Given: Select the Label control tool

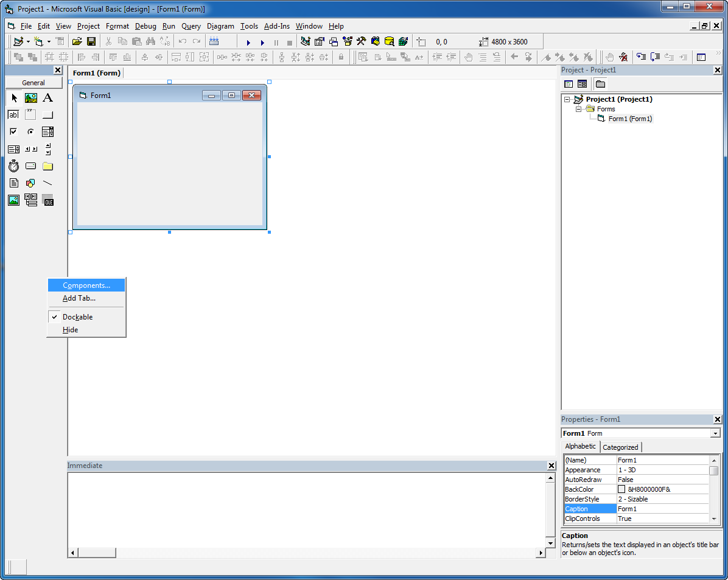Looking at the screenshot, I should click(x=47, y=97).
